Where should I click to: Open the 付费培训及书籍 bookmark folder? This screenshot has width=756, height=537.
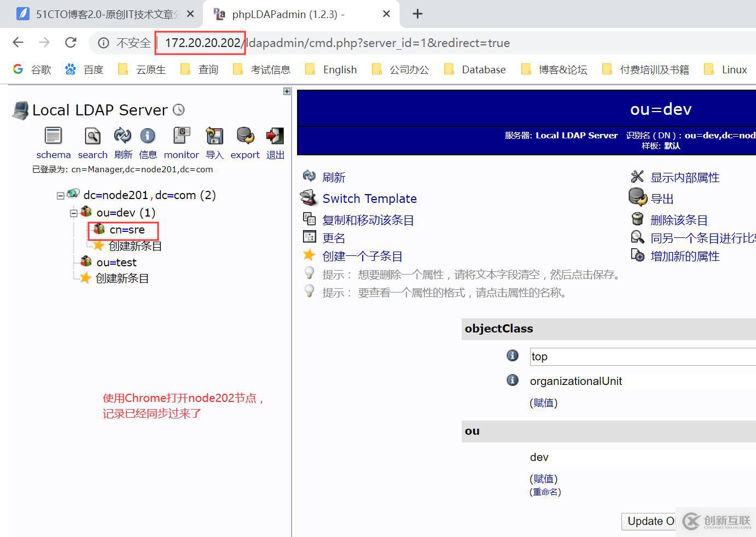coord(645,69)
